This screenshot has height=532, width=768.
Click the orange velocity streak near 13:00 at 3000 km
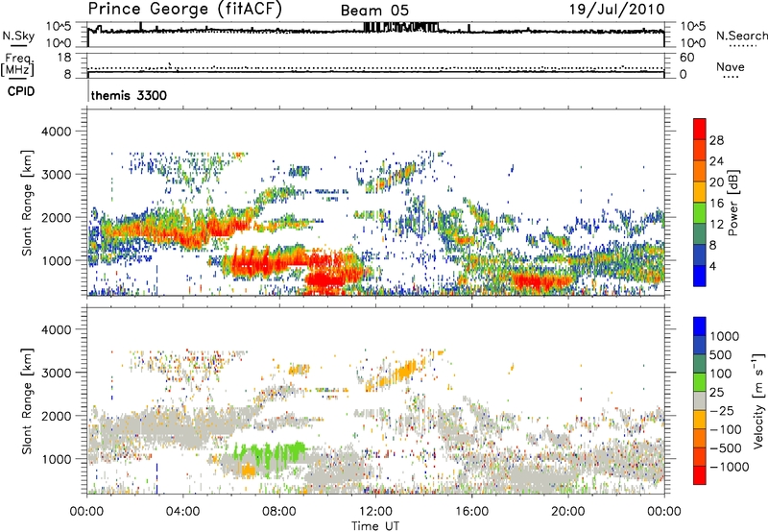pos(405,370)
